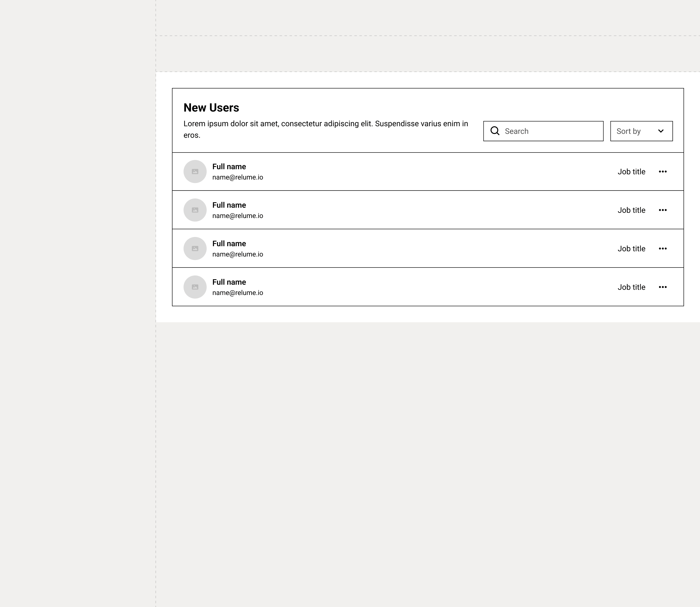Open the three-dot menu for the second user
The height and width of the screenshot is (607, 700).
pos(663,210)
